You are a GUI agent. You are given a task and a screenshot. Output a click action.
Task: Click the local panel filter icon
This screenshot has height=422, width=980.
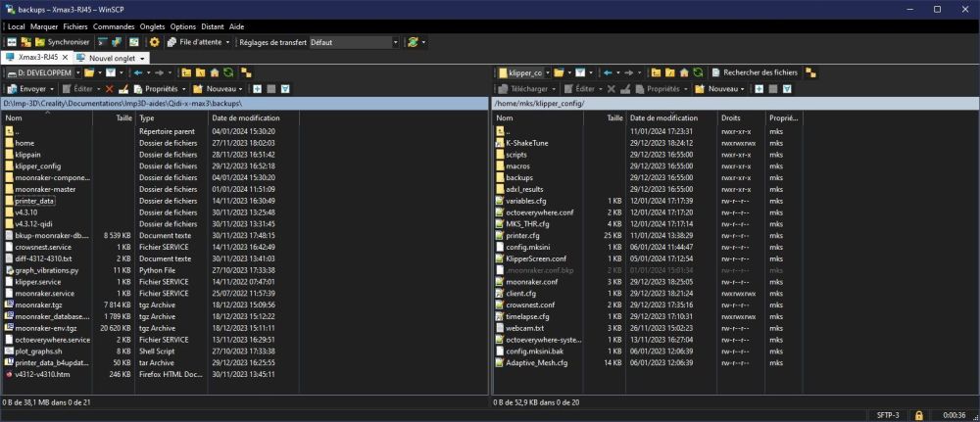click(x=110, y=73)
